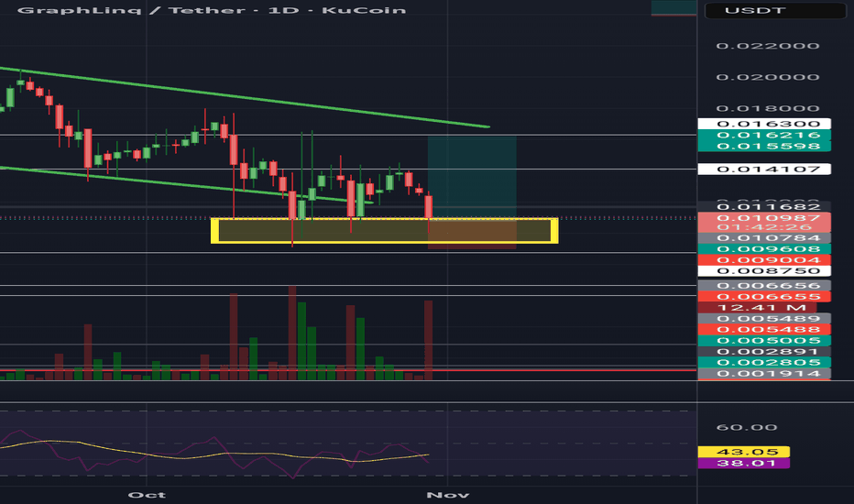854x504 pixels.
Task: Click the green 0.016216 price label
Action: (764, 135)
